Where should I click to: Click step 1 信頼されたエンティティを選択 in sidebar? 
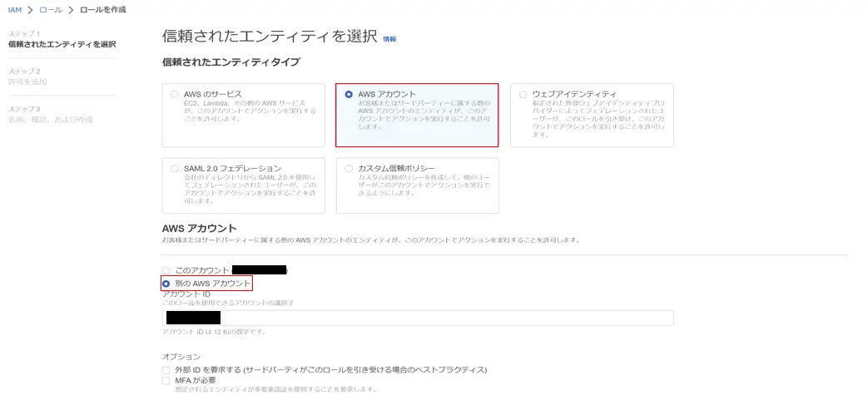(x=62, y=44)
